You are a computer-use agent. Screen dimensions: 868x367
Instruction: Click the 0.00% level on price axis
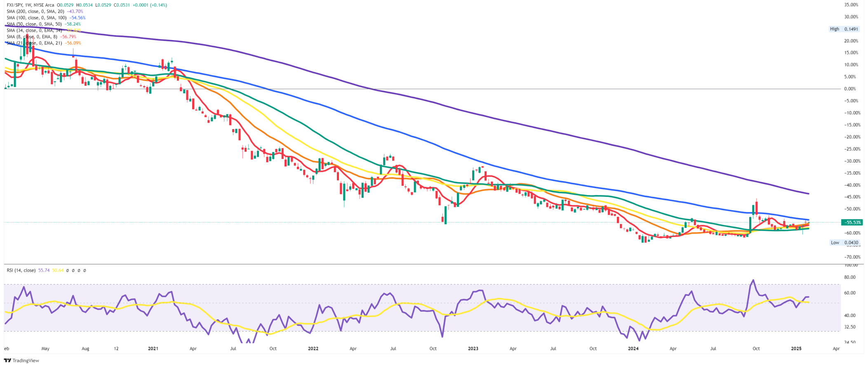click(x=850, y=89)
